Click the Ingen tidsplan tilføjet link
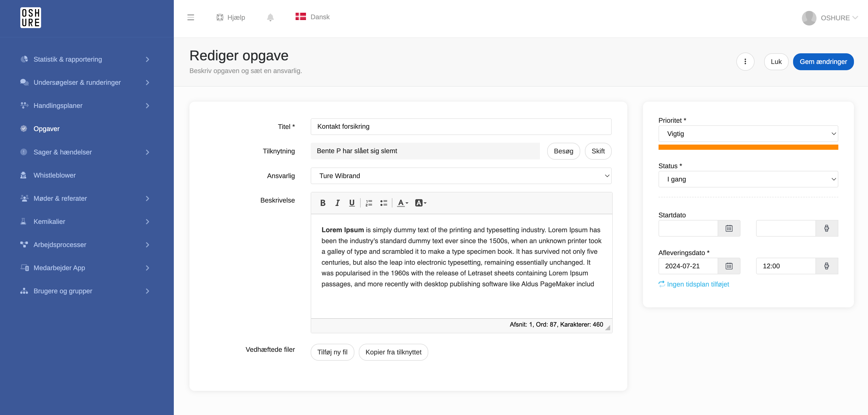The image size is (868, 415). (698, 284)
